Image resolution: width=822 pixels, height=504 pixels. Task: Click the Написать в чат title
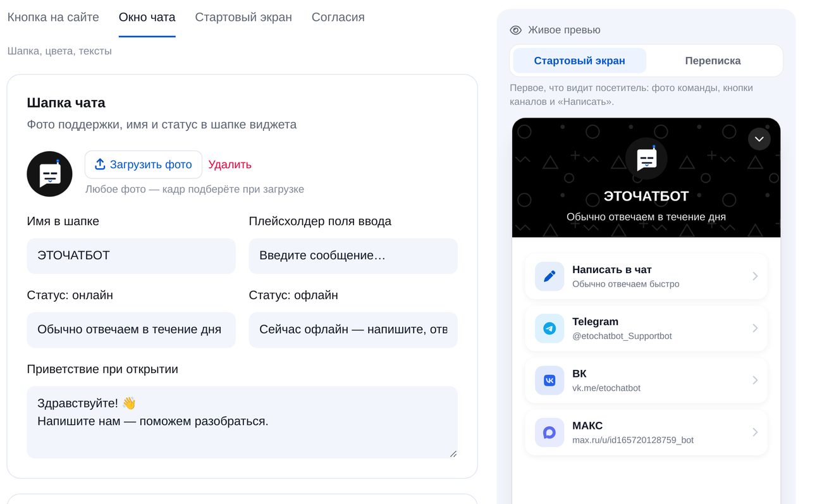coord(612,269)
